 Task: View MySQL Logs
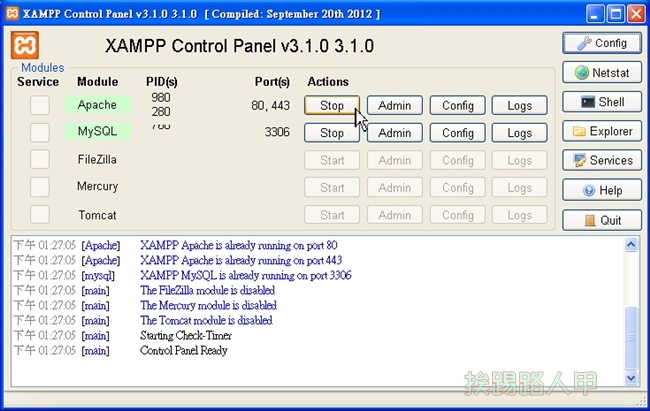coord(519,133)
